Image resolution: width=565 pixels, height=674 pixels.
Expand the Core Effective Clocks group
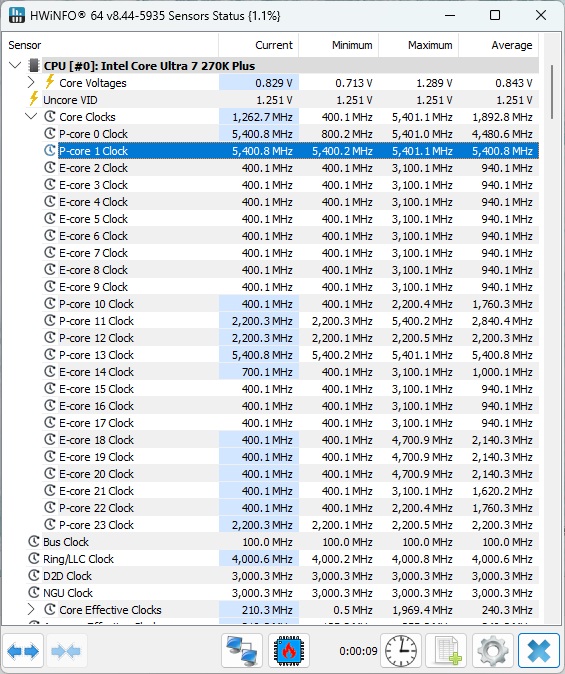coord(31,609)
